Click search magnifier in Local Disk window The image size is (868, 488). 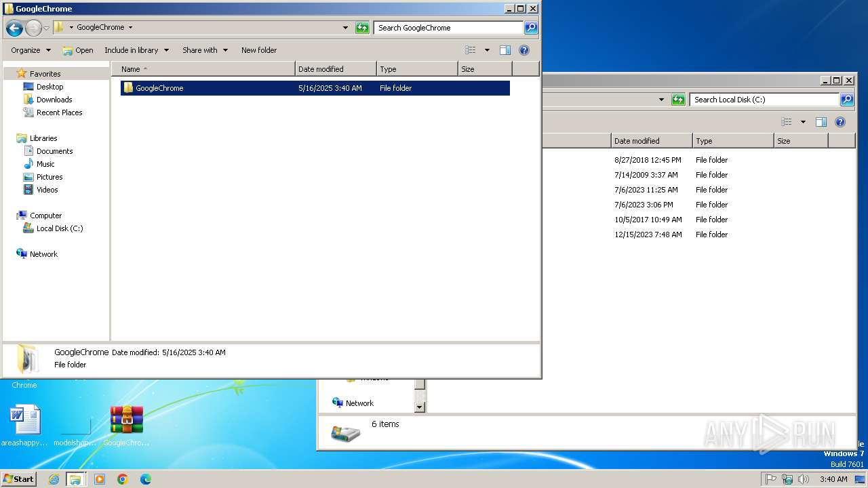(x=847, y=100)
